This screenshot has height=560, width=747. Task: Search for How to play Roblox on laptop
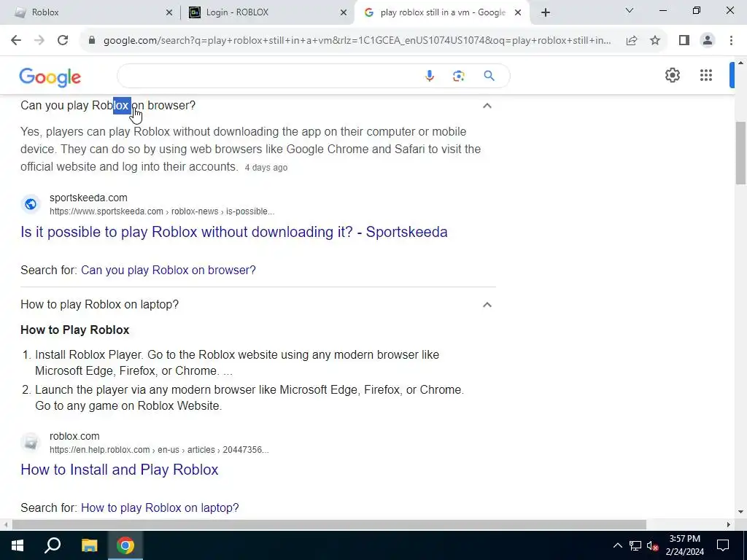160,507
